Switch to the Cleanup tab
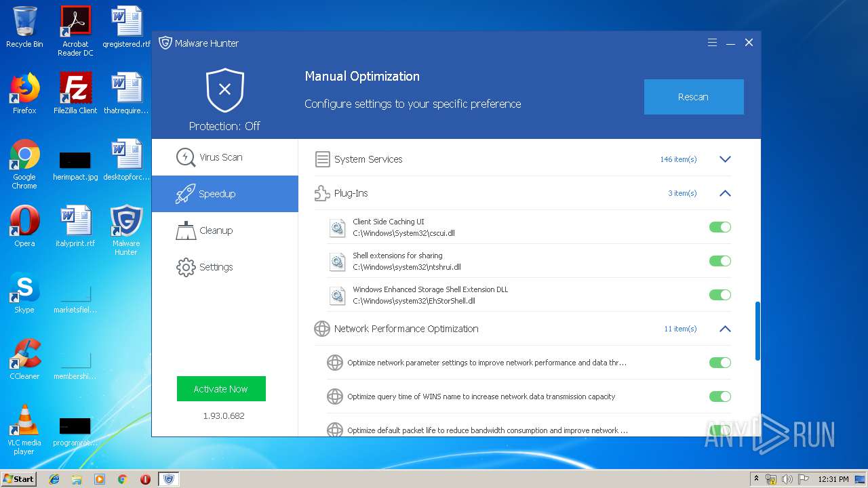868x488 pixels. click(x=225, y=230)
